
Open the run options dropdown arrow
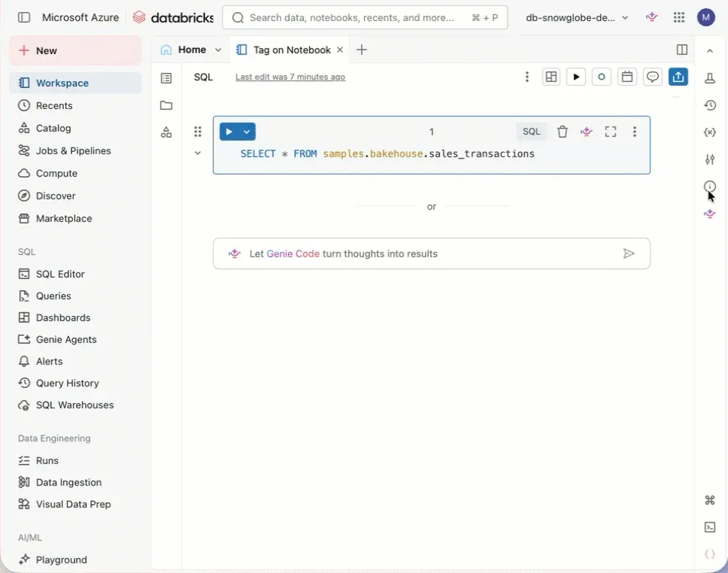[x=247, y=132]
